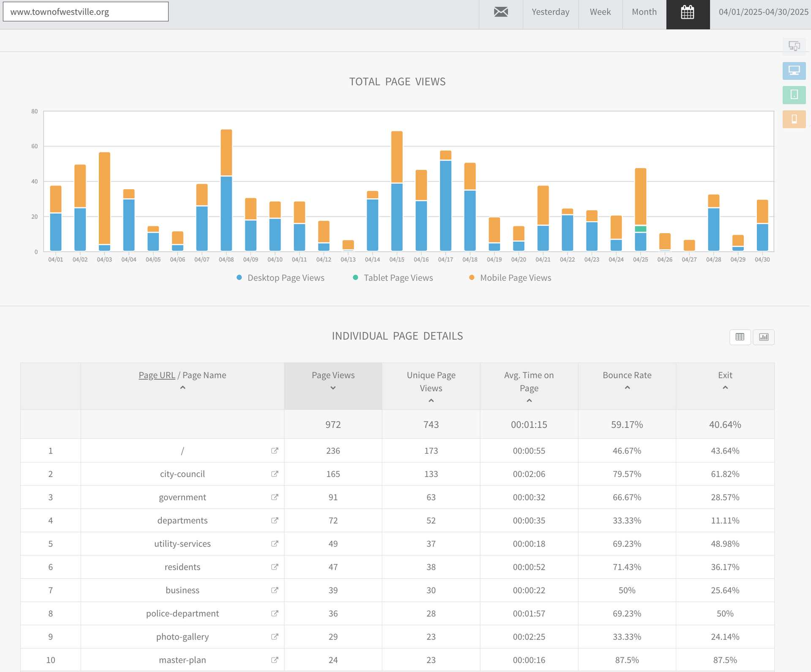Toggle desktop device filter button
The image size is (811, 672).
point(794,71)
